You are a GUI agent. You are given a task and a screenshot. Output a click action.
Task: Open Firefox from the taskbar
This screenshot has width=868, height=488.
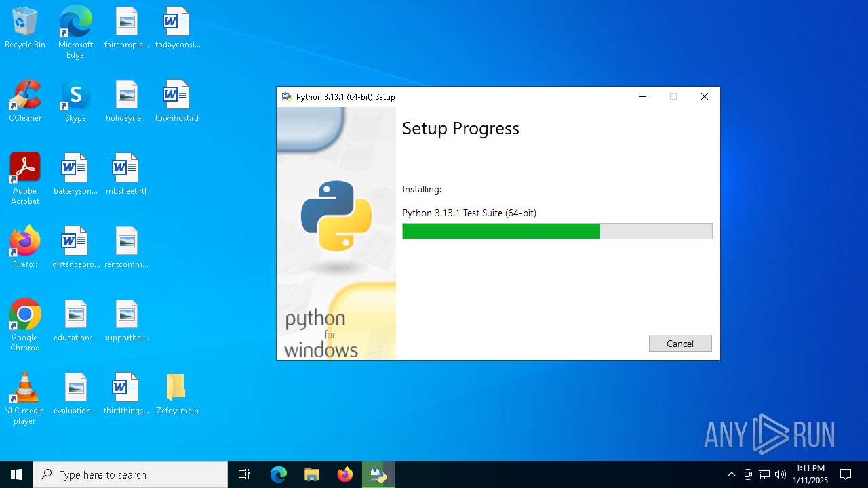click(344, 474)
